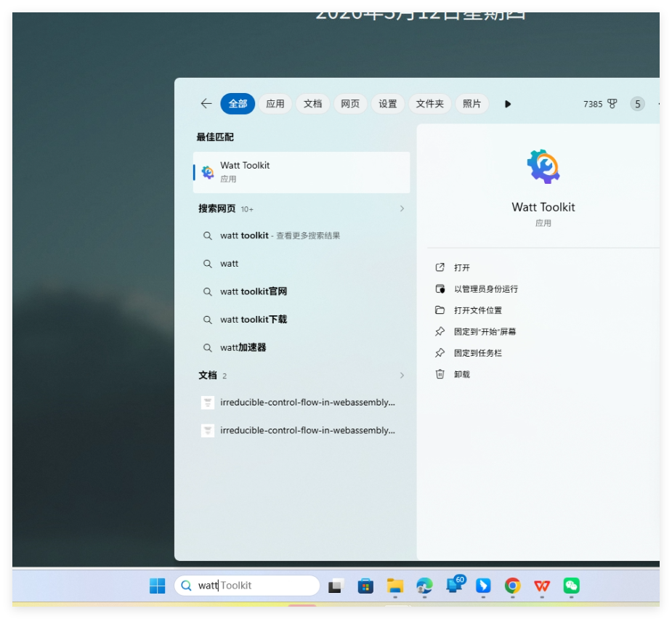Switch to the 文档 filter tab
Viewport: 672px width, 619px height.
pyautogui.click(x=312, y=104)
